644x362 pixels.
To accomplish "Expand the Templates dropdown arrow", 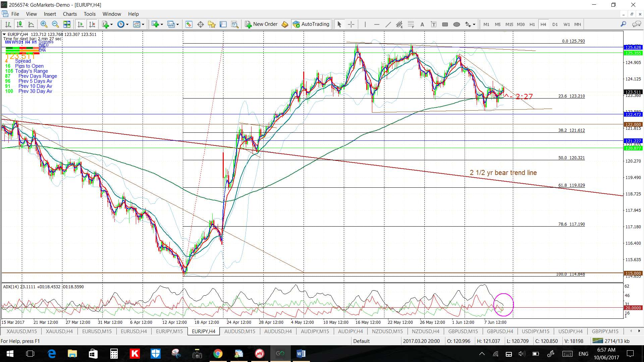I will pos(143,24).
